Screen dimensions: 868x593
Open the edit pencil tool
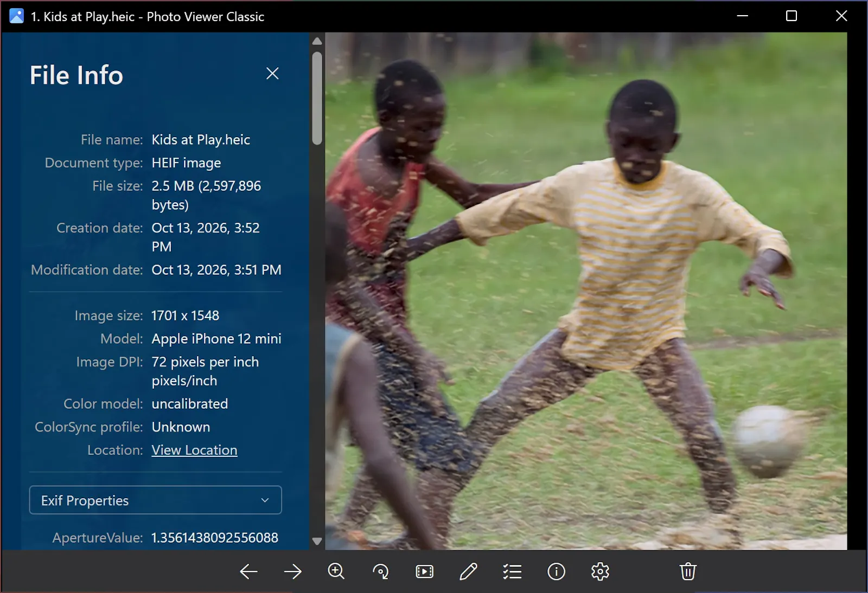[468, 571]
